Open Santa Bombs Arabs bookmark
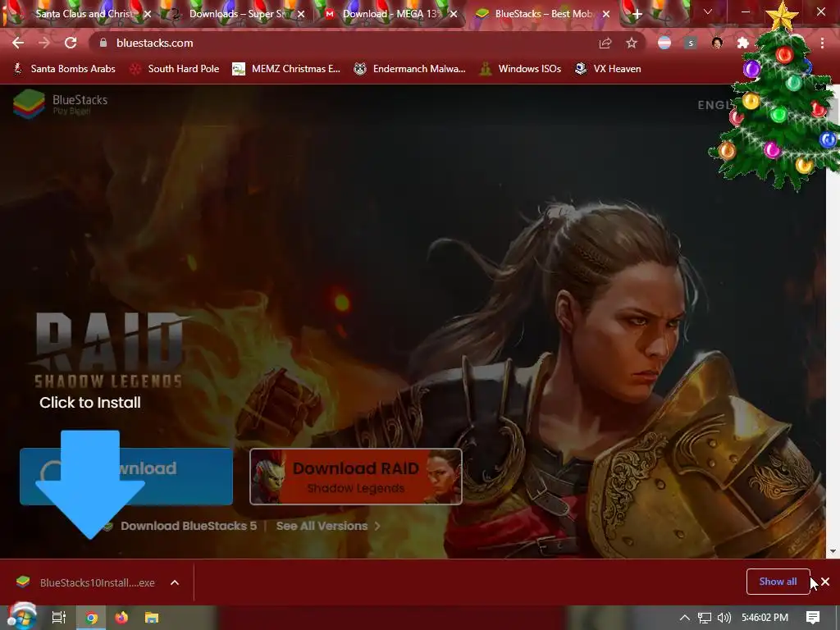The height and width of the screenshot is (630, 840). pos(64,69)
